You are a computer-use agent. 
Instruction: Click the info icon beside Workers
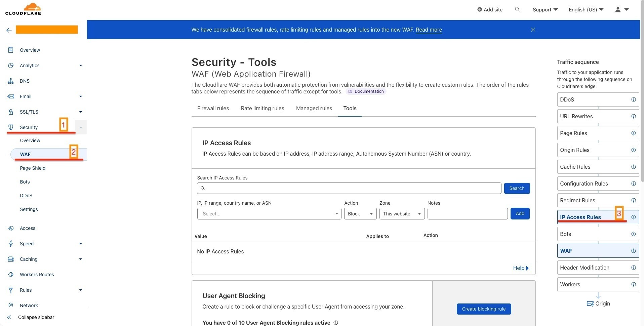633,284
